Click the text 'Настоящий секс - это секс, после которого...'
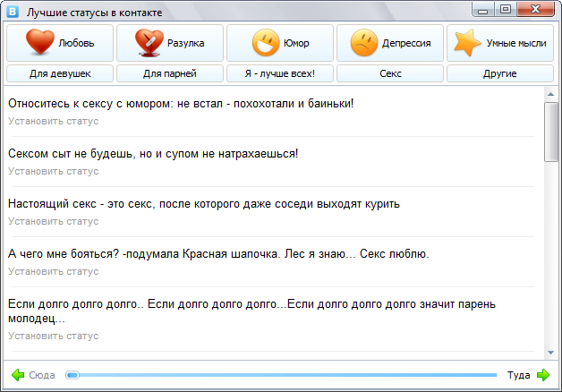Viewport: 562px width, 392px height. click(204, 204)
